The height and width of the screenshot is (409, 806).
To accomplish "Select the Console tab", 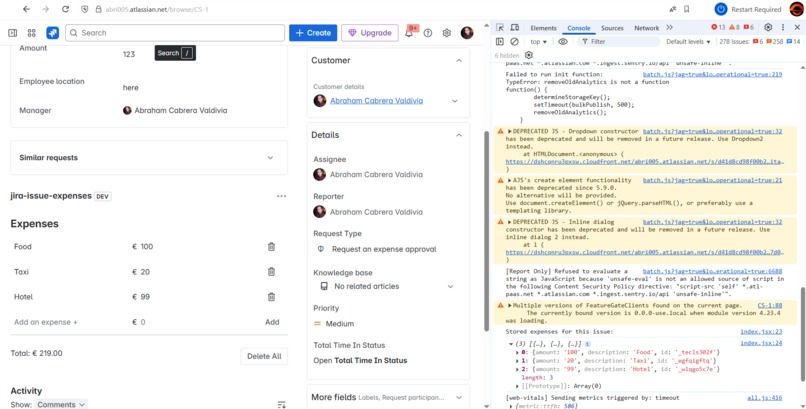I will tap(579, 28).
